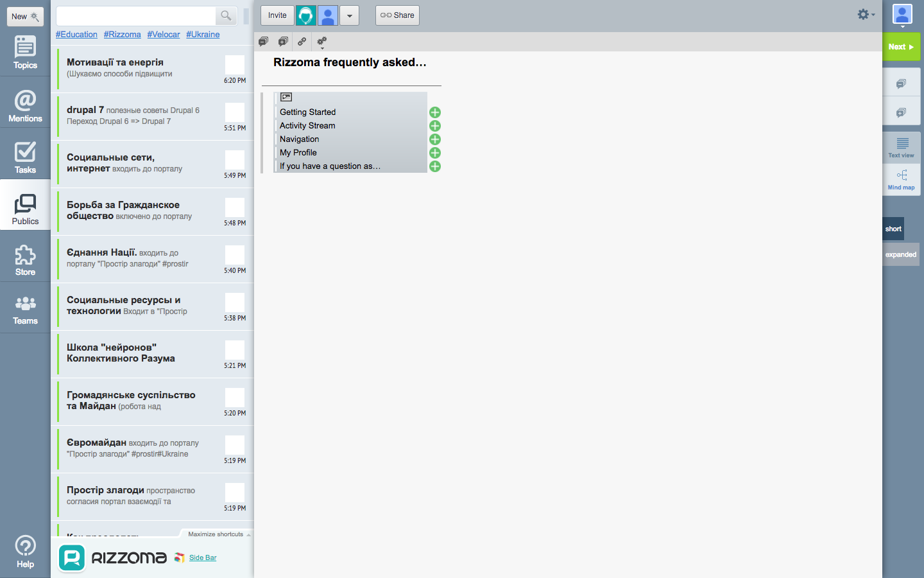Open the Help section

[x=25, y=552]
